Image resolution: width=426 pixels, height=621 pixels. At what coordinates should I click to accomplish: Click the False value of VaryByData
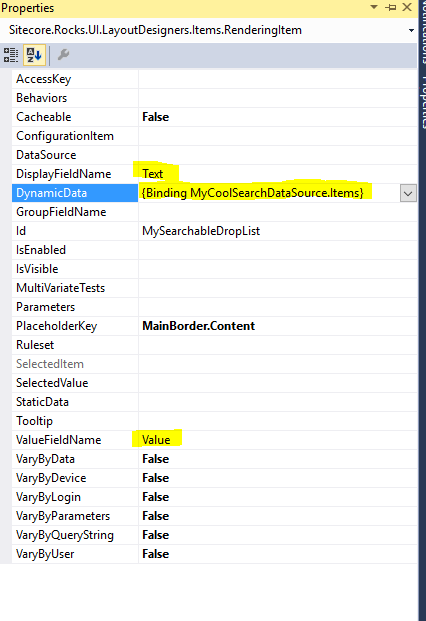(x=156, y=459)
